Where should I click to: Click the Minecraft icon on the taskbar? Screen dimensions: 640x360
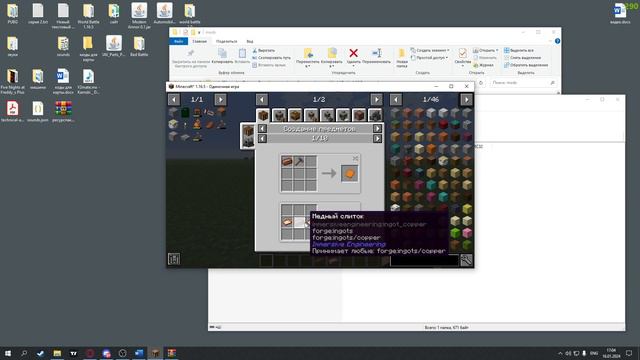click(155, 353)
